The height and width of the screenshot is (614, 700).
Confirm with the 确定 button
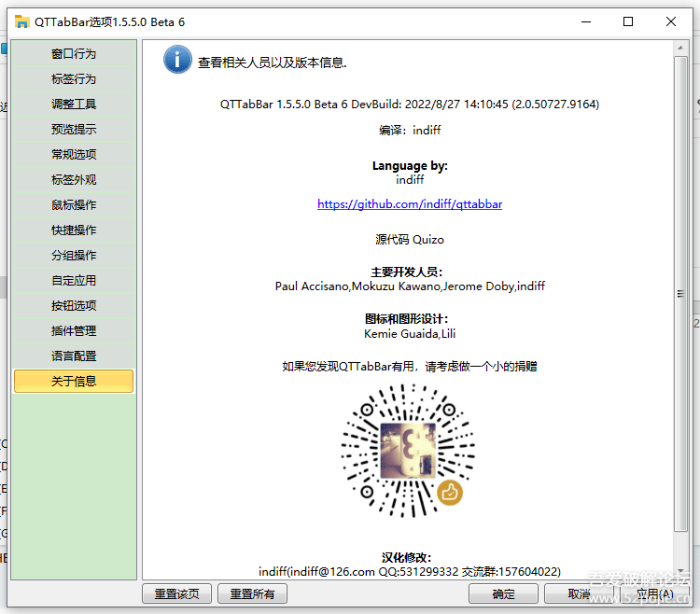click(x=504, y=593)
